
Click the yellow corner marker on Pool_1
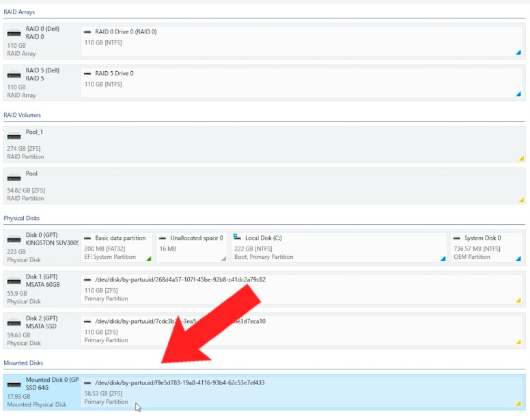tap(522, 158)
